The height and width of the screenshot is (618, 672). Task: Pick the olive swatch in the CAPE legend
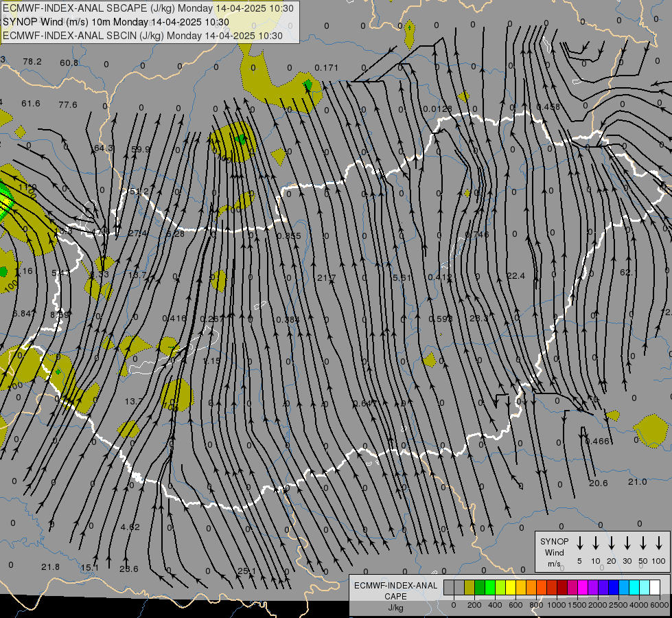[470, 587]
